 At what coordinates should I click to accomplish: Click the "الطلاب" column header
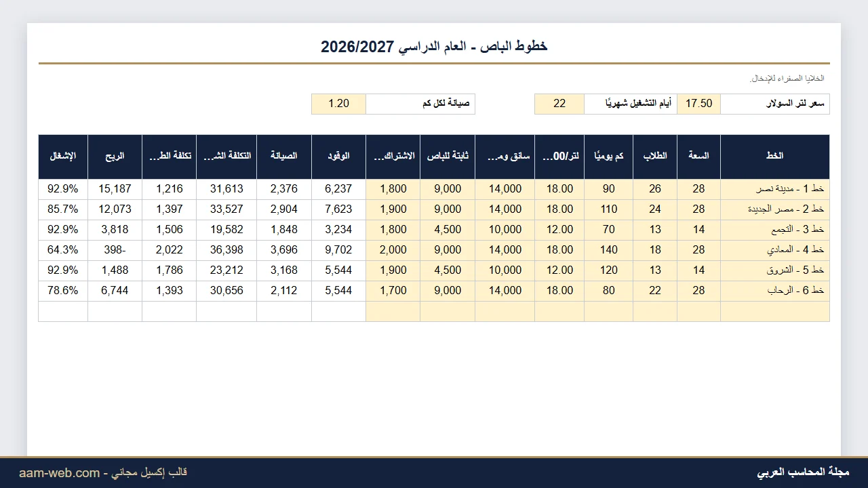pos(655,156)
